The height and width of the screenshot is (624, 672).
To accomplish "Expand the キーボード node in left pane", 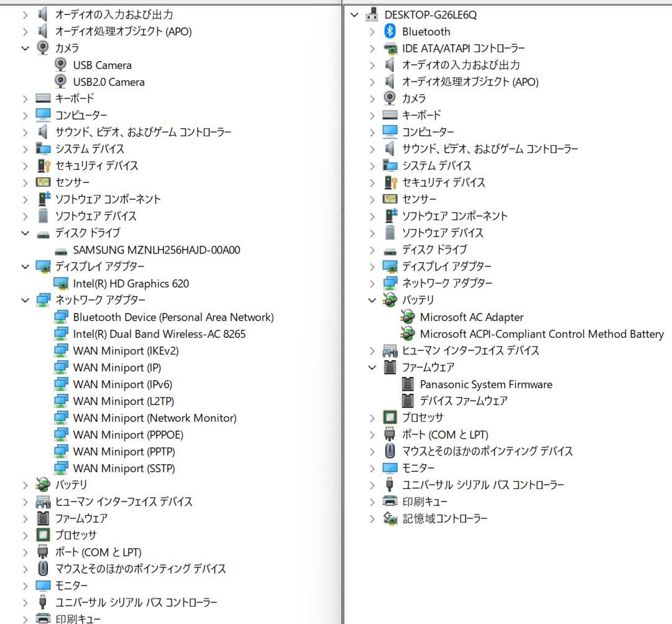I will pyautogui.click(x=25, y=98).
